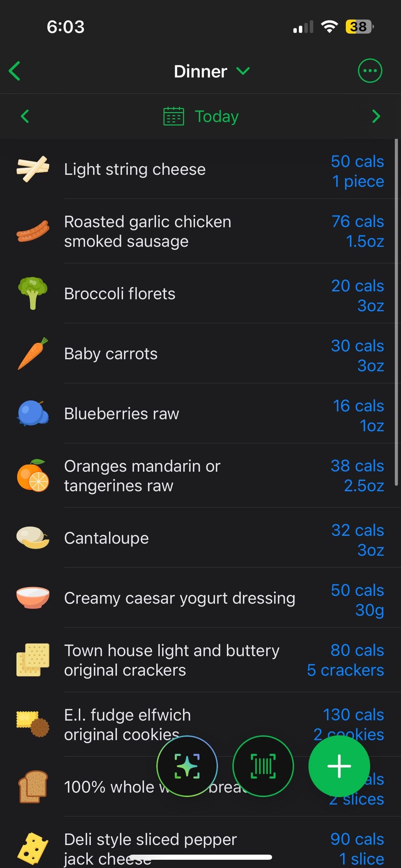Tap 76 cals on chicken sausage

(x=358, y=222)
